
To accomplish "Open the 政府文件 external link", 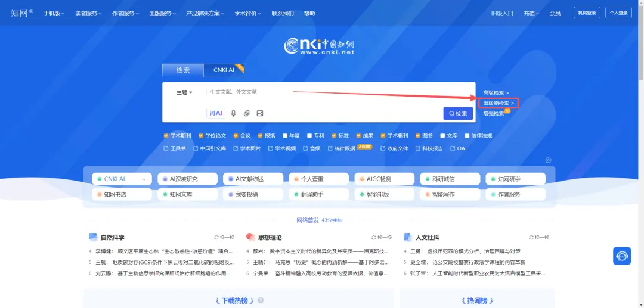I will (394, 148).
